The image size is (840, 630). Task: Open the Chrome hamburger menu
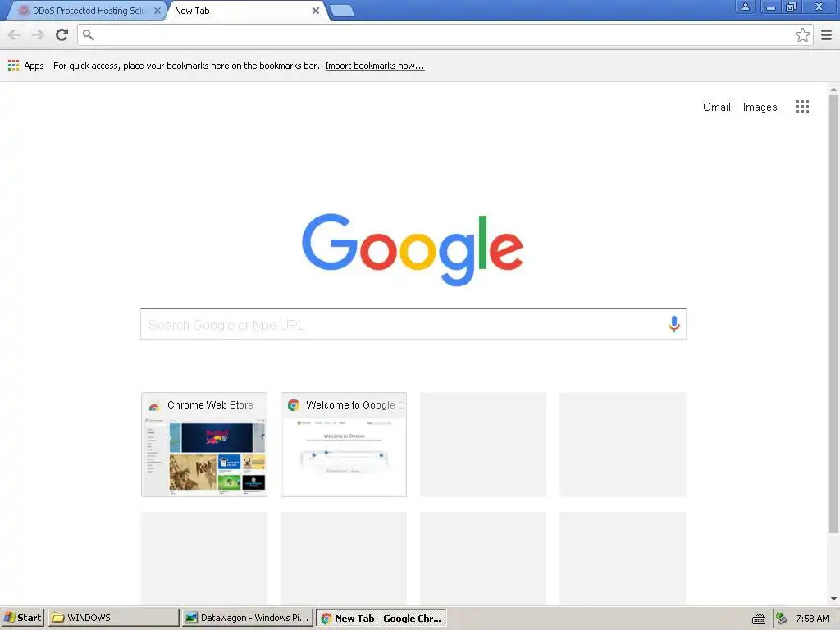coord(827,34)
